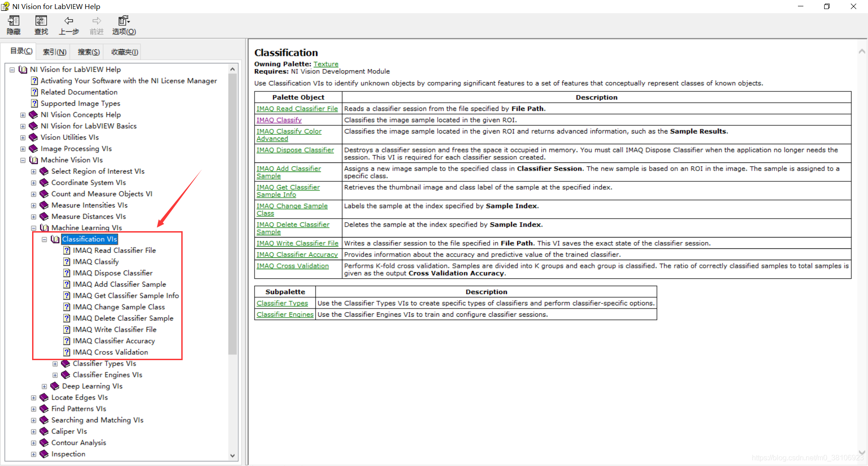Switch to the 搜索(S) search tab
This screenshot has width=868, height=466.
tap(89, 52)
